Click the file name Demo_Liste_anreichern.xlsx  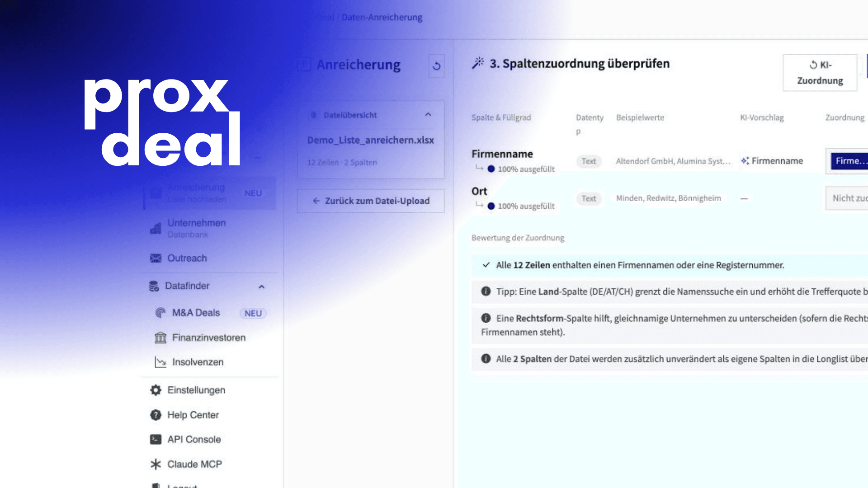(x=371, y=140)
